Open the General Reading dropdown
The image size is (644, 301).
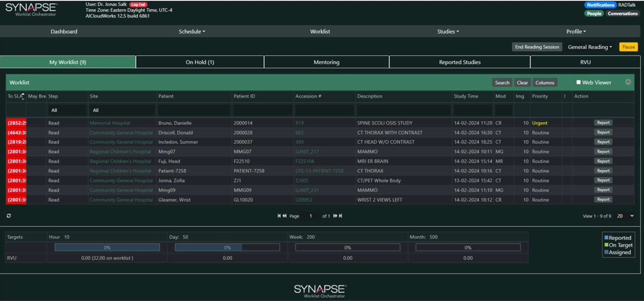590,47
